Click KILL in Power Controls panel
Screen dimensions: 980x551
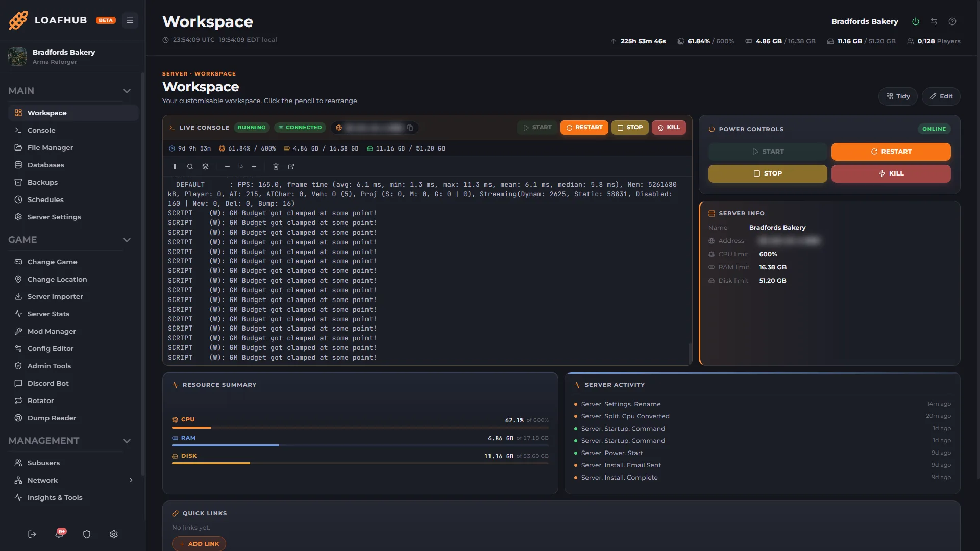click(x=891, y=173)
